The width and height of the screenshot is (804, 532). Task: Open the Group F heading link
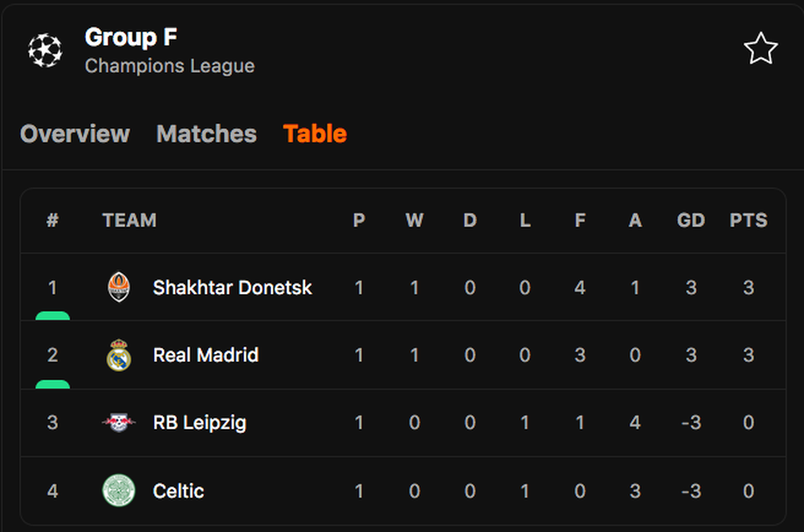[x=131, y=36]
